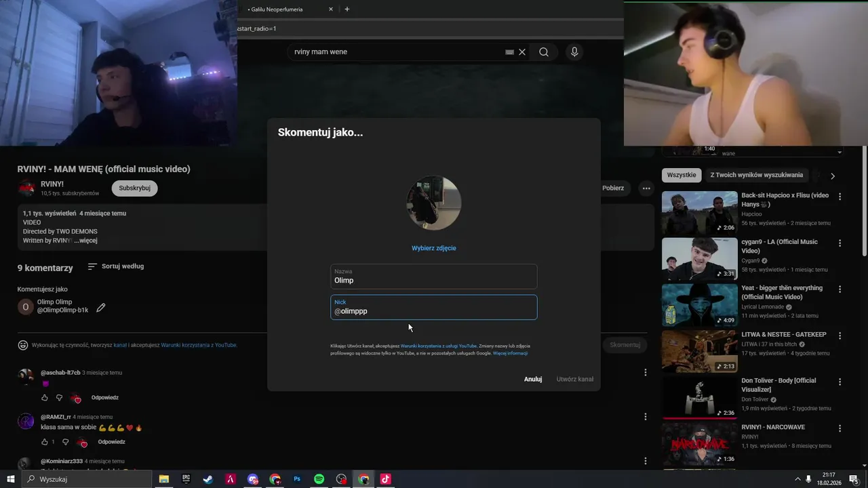Viewport: 868px width, 488px height.
Task: Open the sort comments icon
Action: (92, 266)
